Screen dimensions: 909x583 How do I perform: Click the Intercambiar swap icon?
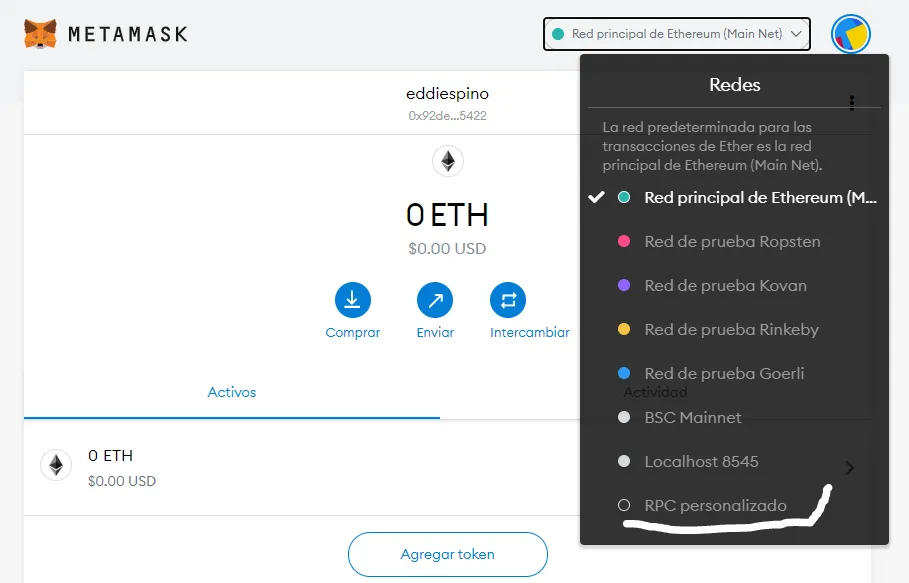coord(508,300)
